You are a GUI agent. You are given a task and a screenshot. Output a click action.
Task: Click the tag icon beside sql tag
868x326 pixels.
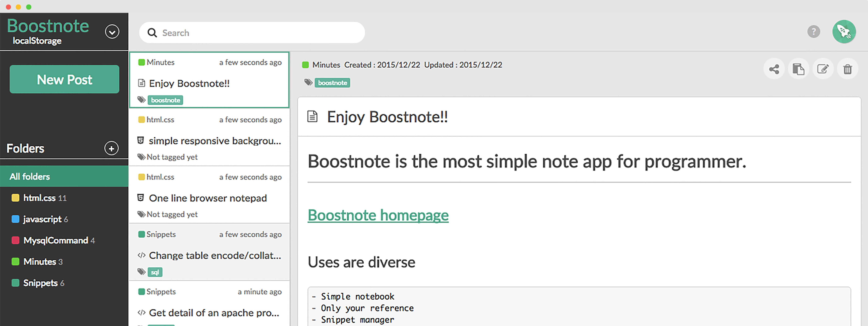pyautogui.click(x=141, y=271)
